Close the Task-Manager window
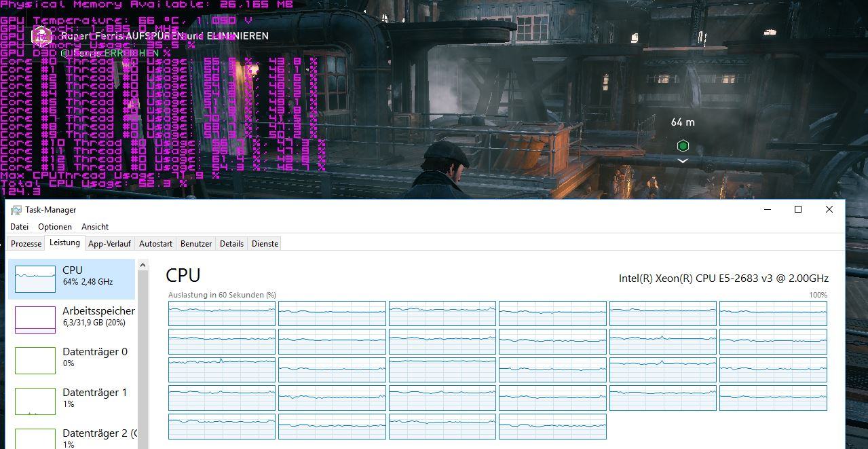The height and width of the screenshot is (449, 868). pyautogui.click(x=829, y=210)
